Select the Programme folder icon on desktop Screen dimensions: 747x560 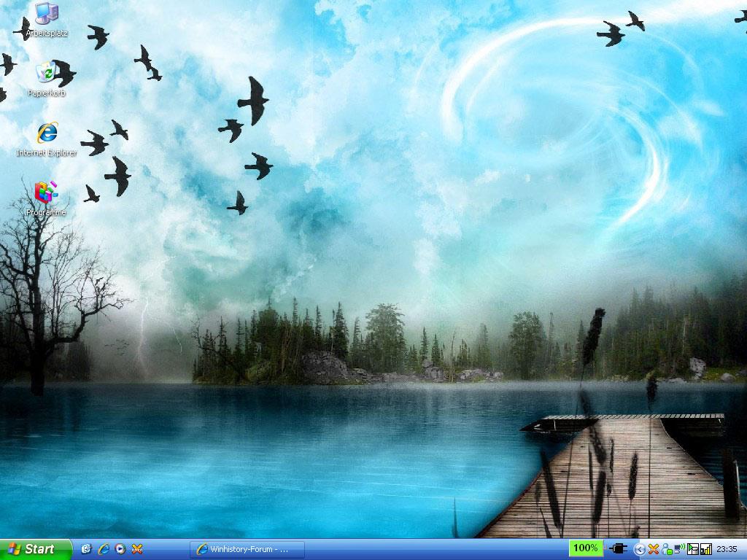click(x=47, y=192)
